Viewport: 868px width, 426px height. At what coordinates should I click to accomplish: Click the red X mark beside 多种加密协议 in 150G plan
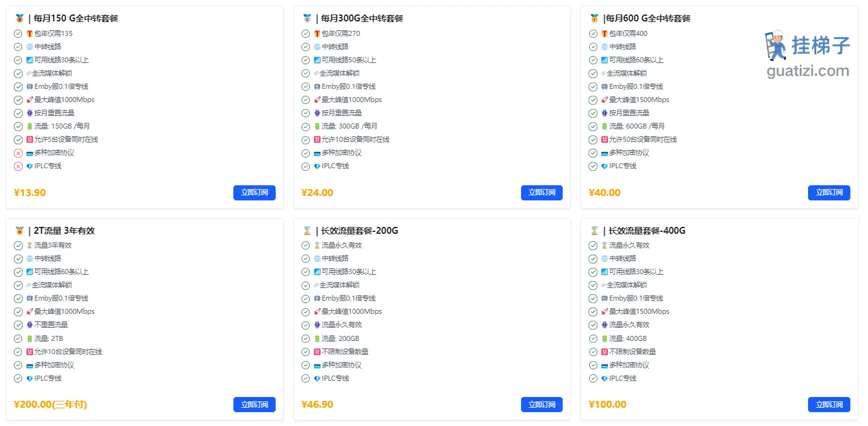pos(18,153)
